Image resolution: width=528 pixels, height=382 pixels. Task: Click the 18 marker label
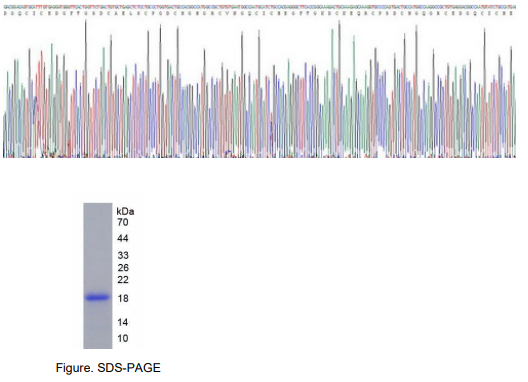click(x=123, y=298)
